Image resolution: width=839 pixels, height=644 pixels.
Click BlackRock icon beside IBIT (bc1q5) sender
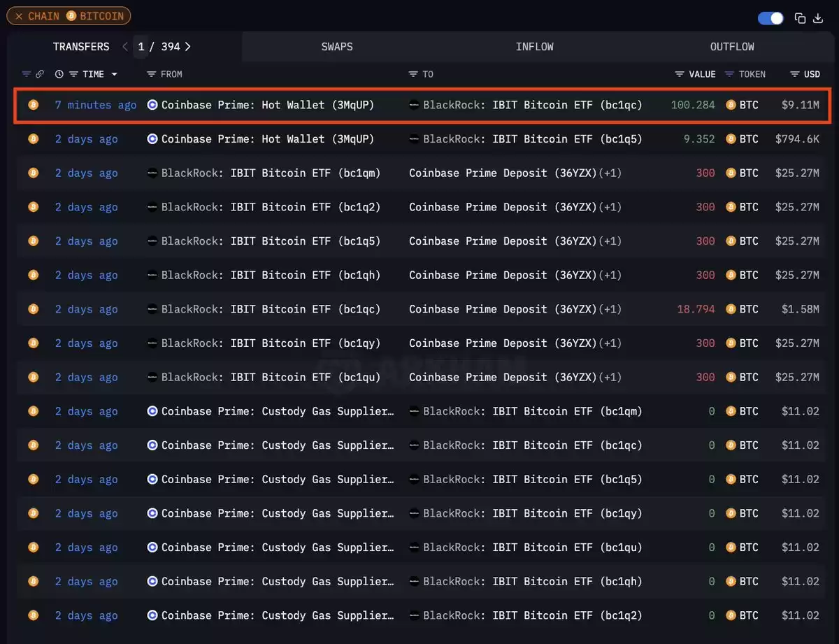152,241
